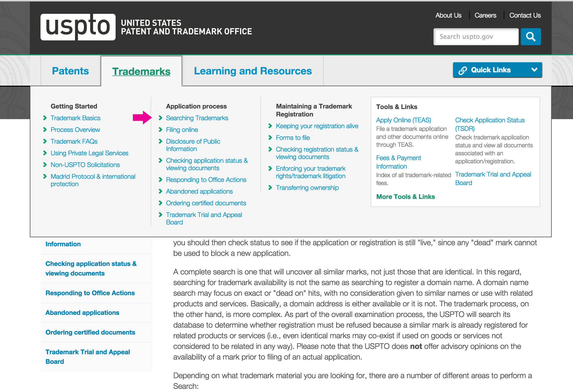Open Responding to Office Actions in dropdown menu
Viewport: 573px width, 392px height.
(206, 180)
